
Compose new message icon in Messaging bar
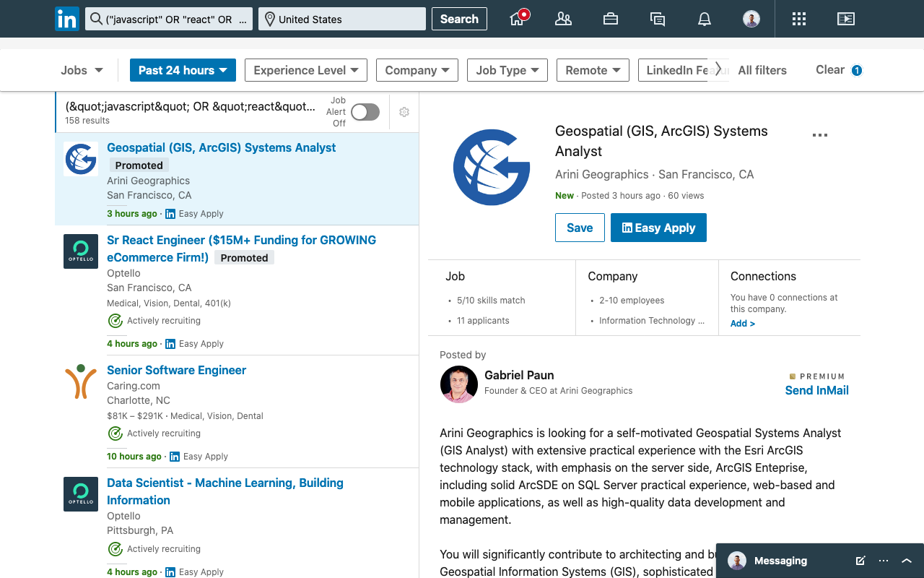click(x=860, y=561)
